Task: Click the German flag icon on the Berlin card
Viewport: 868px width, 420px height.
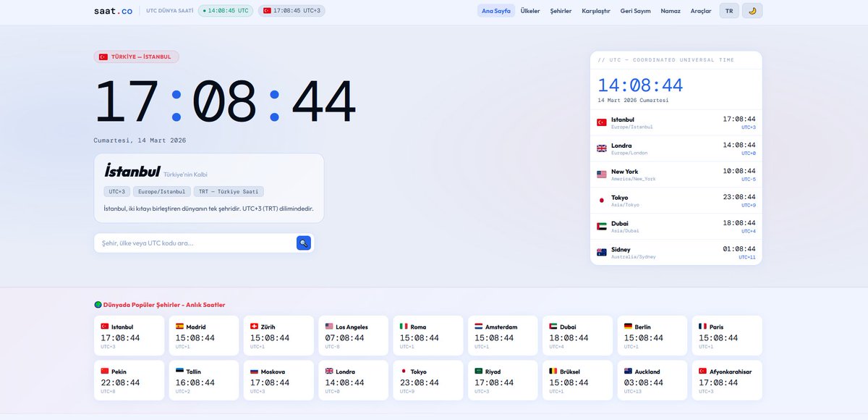Action: pos(628,327)
